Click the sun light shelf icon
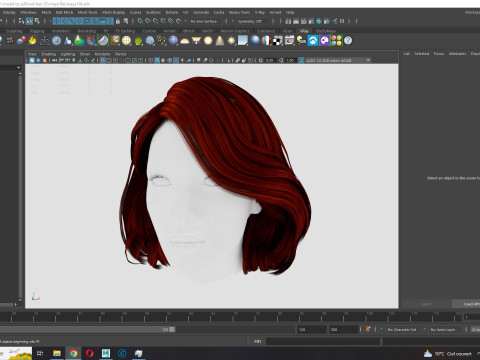Viewport: 480px width, 360px height. click(x=231, y=41)
